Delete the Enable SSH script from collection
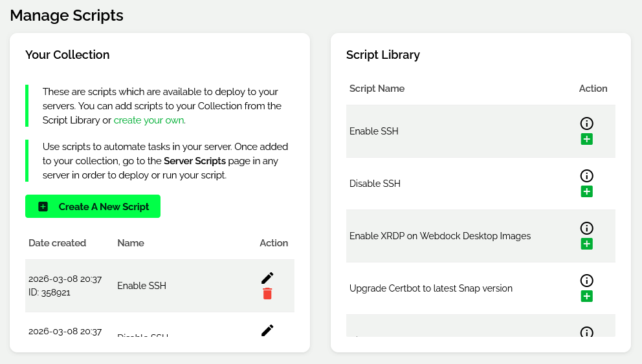Screen dimensions: 642x364 point(267,294)
